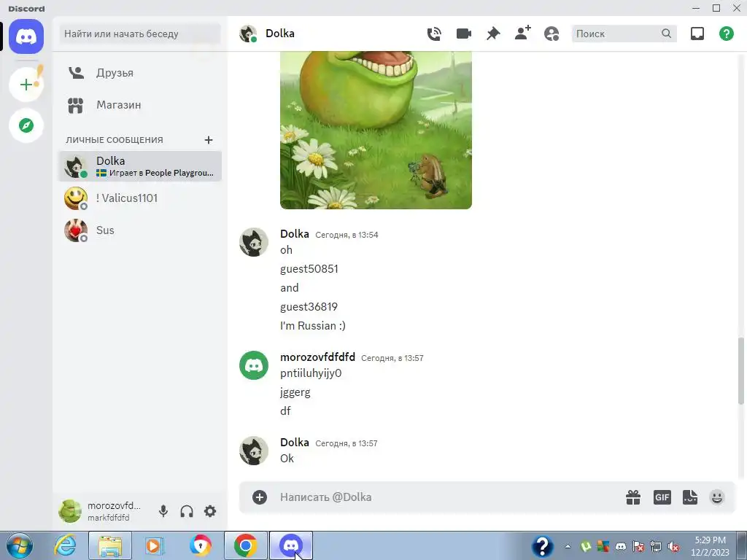Toggle microphone mute
Viewport: 747px width, 560px height.
163,511
